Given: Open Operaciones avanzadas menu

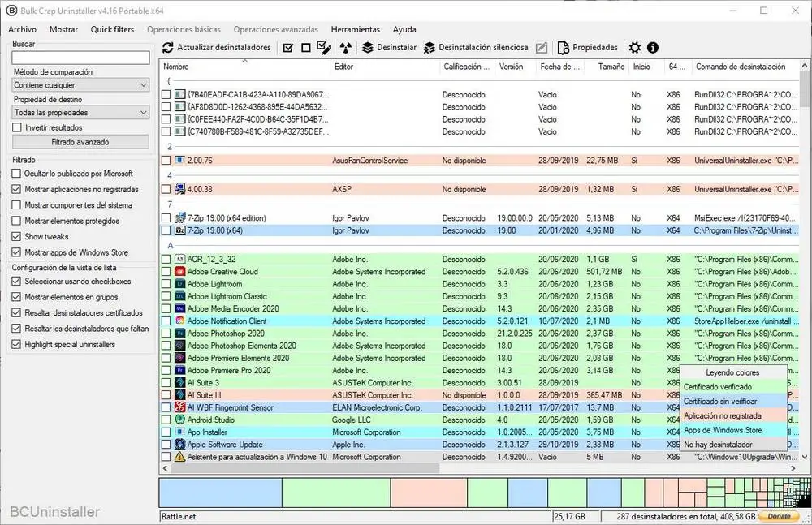Looking at the screenshot, I should (275, 29).
